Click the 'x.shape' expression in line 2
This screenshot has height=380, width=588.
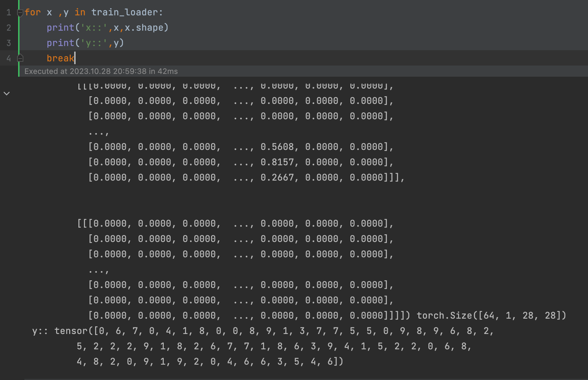pos(144,28)
